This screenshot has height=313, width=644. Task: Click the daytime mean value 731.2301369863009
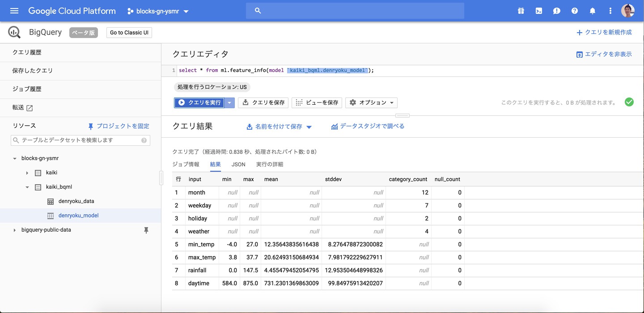(292, 283)
